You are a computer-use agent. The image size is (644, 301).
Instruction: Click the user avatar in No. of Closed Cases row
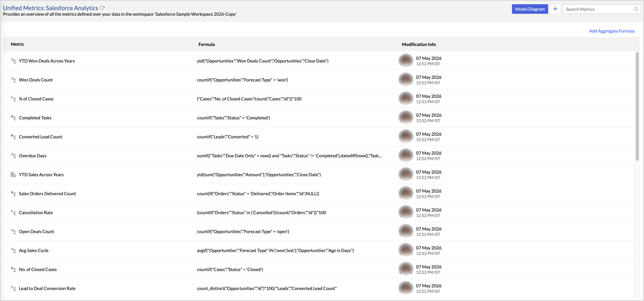tap(406, 269)
